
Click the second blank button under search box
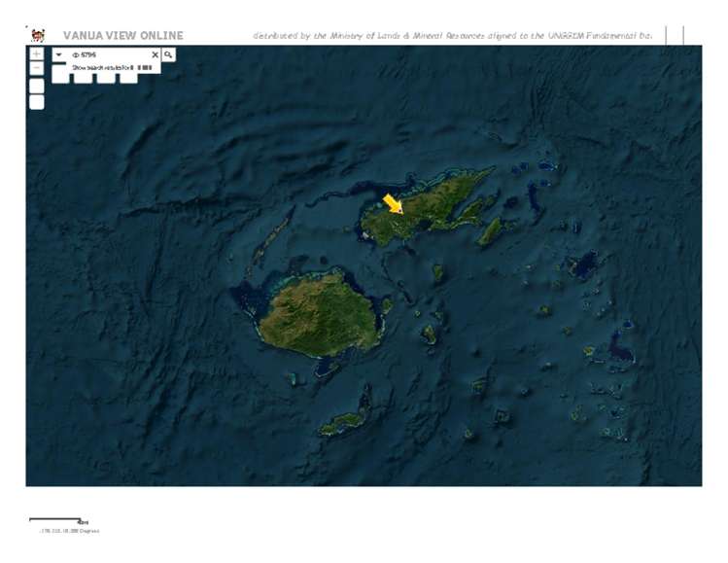(x=83, y=78)
